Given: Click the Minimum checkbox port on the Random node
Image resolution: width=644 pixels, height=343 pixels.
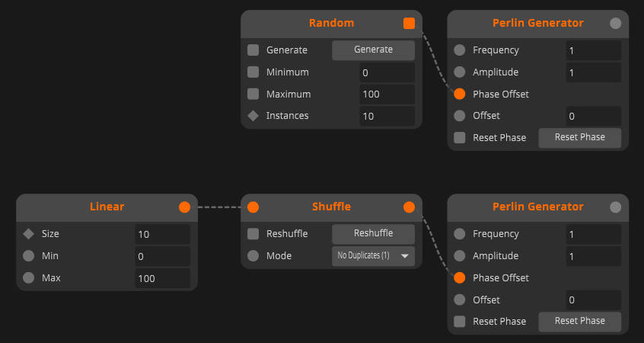Looking at the screenshot, I should [253, 72].
